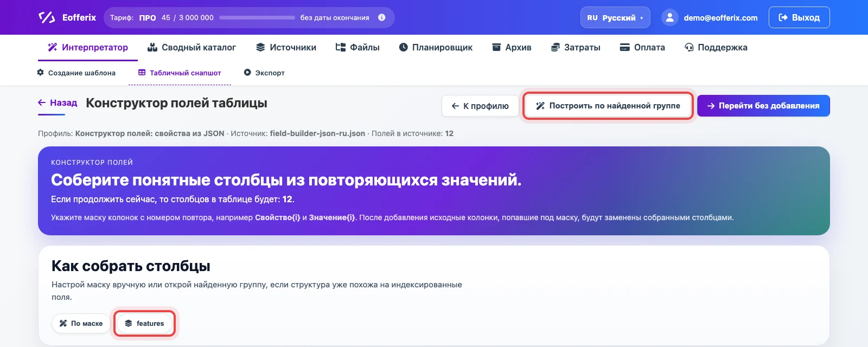Click the Eofferix brand name
Screen dimensions: 868x347
coord(79,17)
